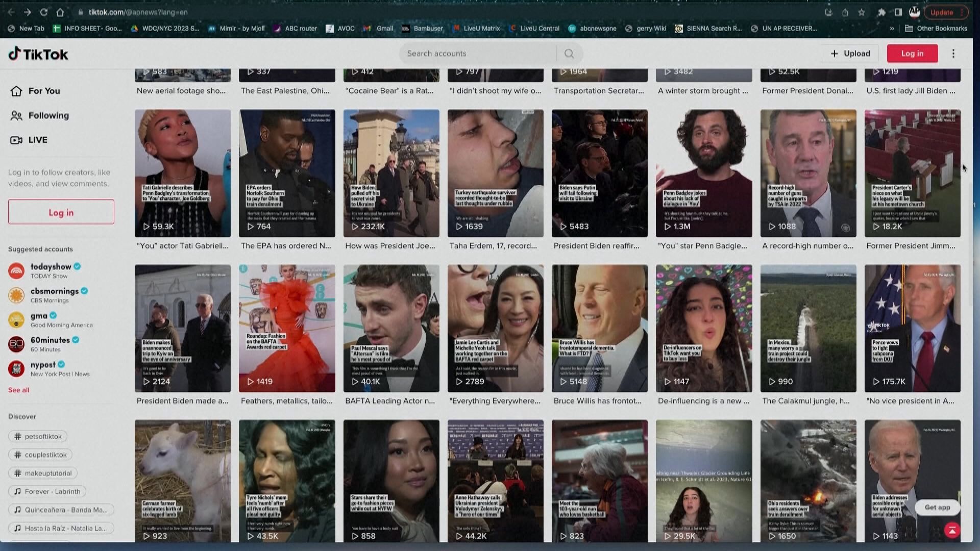Click the red Log in header button
Image resolution: width=980 pixels, height=551 pixels.
click(x=912, y=54)
